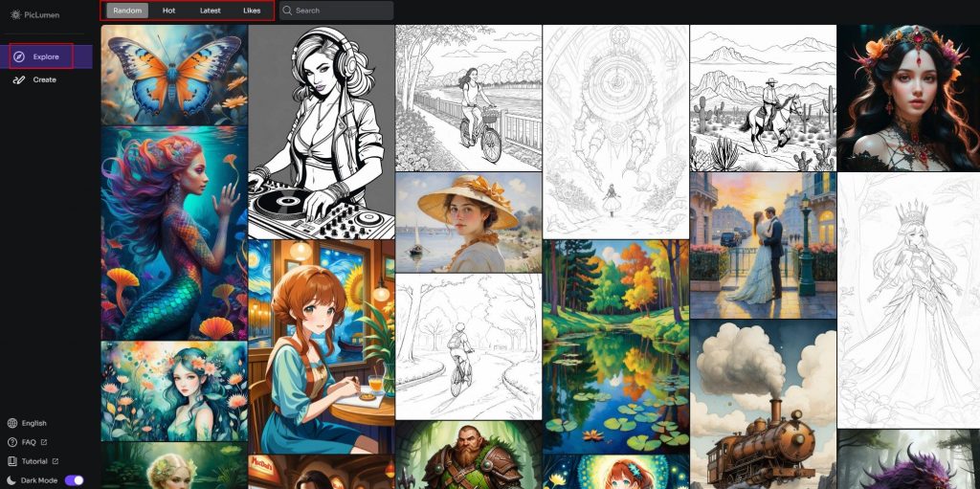Click the globe language icon
This screenshot has width=980, height=489.
11,423
